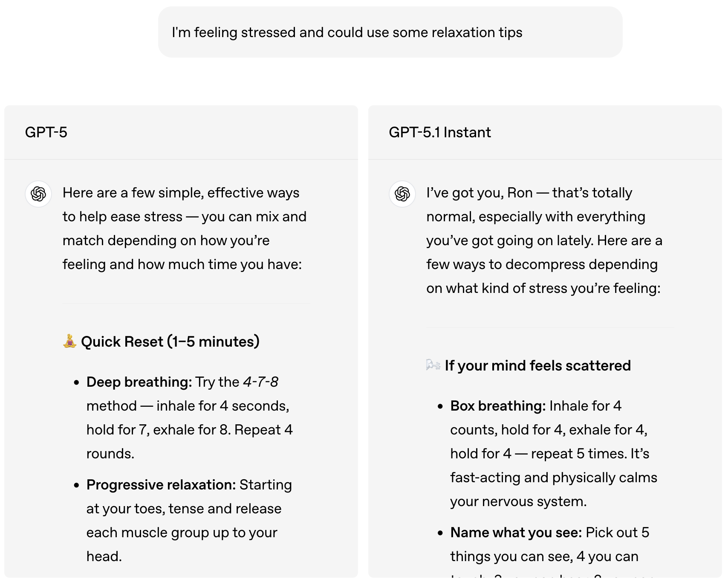Click the bold Deep breathing label
The image size is (728, 579).
pos(139,382)
